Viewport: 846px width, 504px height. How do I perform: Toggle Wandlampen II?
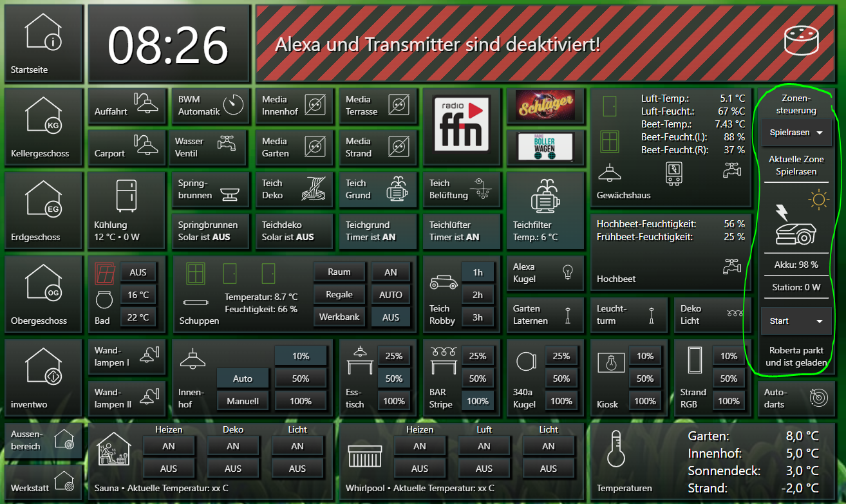tap(127, 398)
